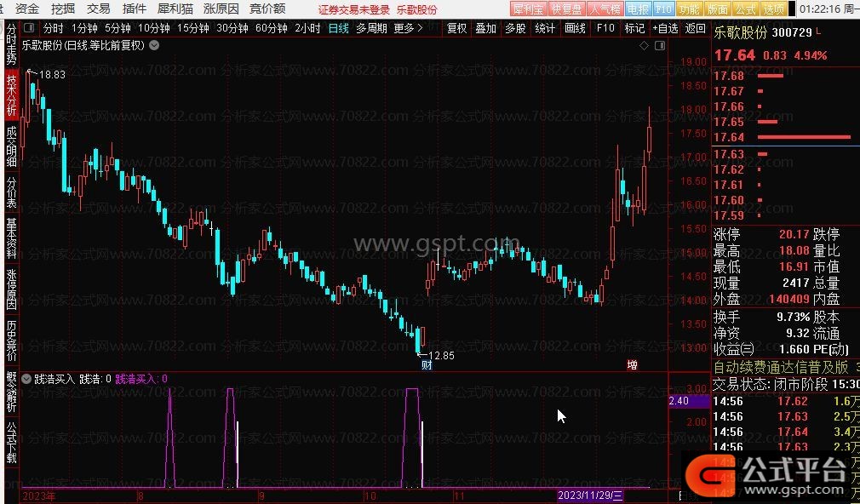Image resolution: width=860 pixels, height=504 pixels.
Task: Open the 涨停原因 sidebar tab
Action: (11, 289)
